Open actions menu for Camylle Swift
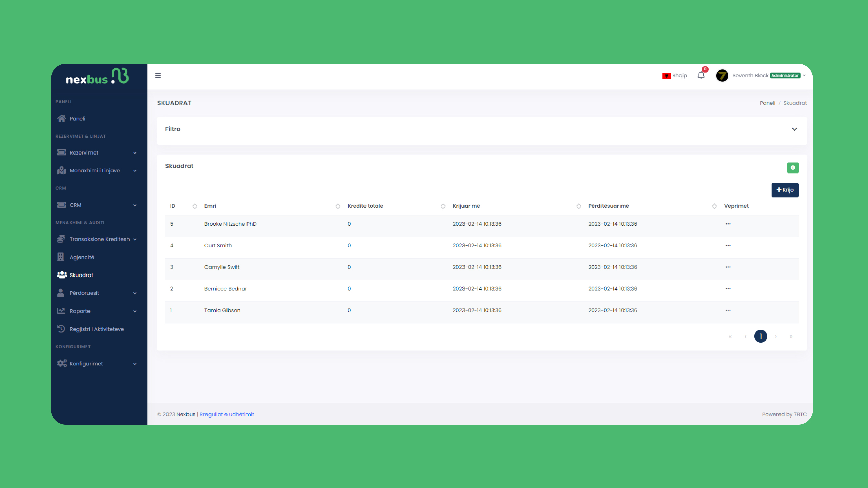Image resolution: width=868 pixels, height=488 pixels. point(728,267)
